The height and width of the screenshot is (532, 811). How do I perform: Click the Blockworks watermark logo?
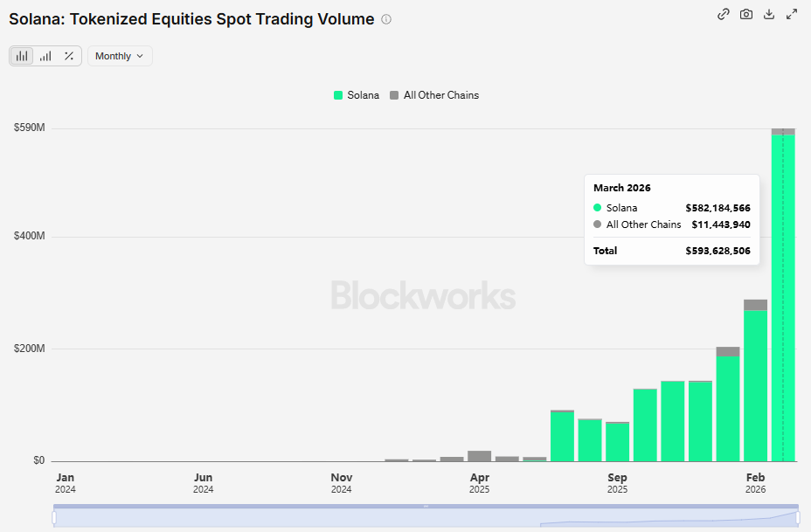(423, 296)
